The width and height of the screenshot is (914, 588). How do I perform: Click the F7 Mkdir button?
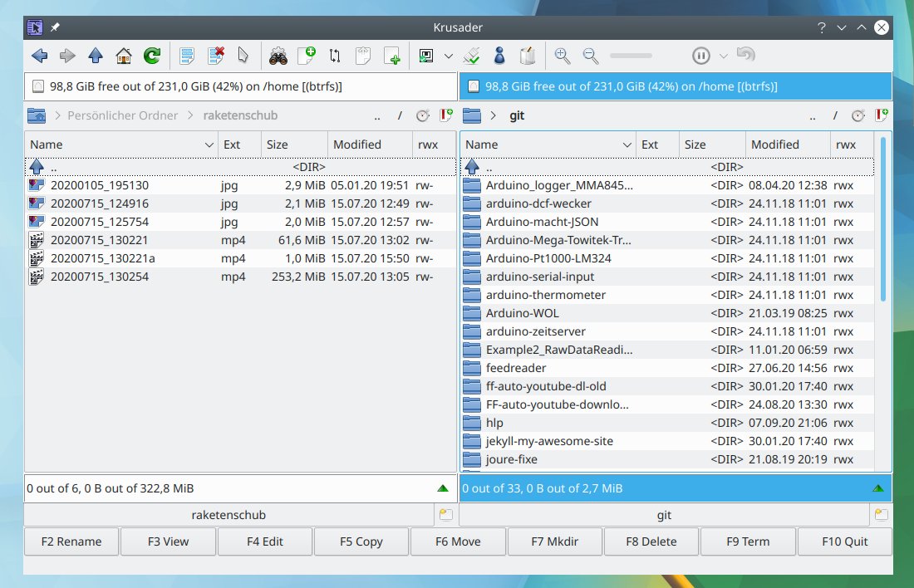click(554, 541)
